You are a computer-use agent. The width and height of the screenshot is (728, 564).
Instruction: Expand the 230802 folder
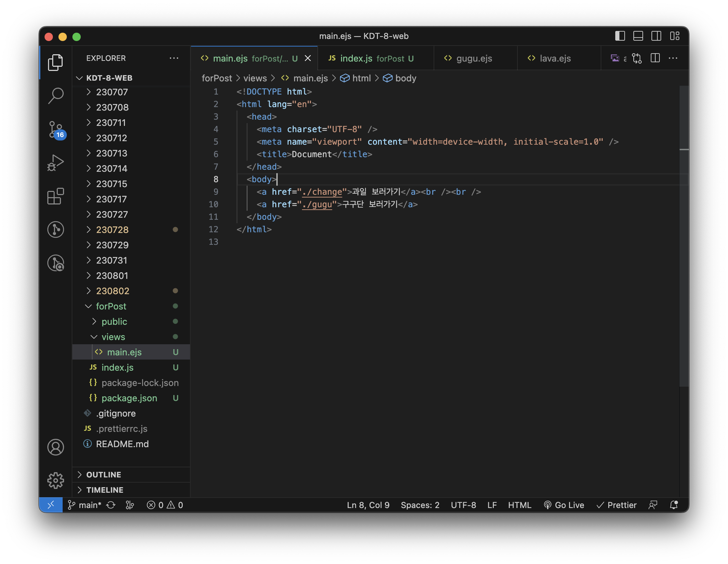click(x=132, y=291)
